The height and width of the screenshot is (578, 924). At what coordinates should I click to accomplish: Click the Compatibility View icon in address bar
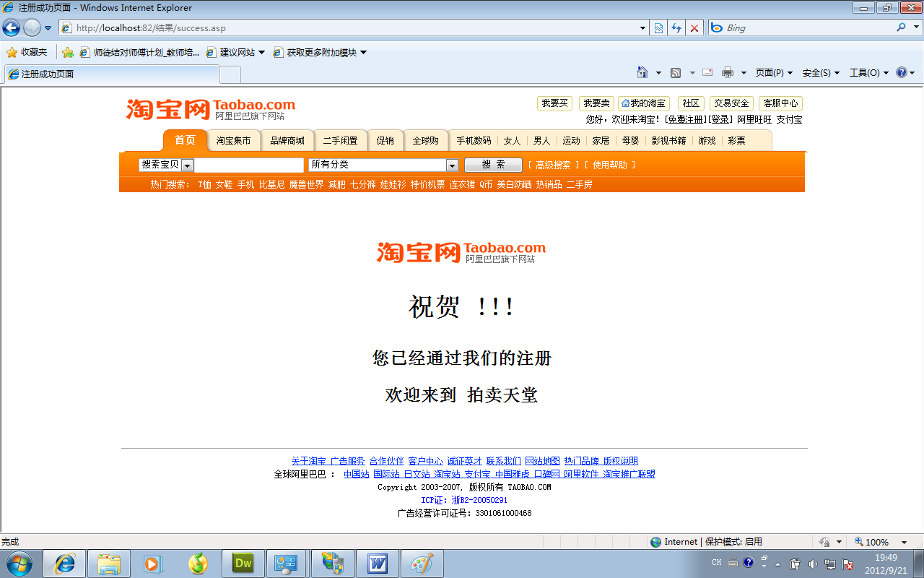point(658,28)
